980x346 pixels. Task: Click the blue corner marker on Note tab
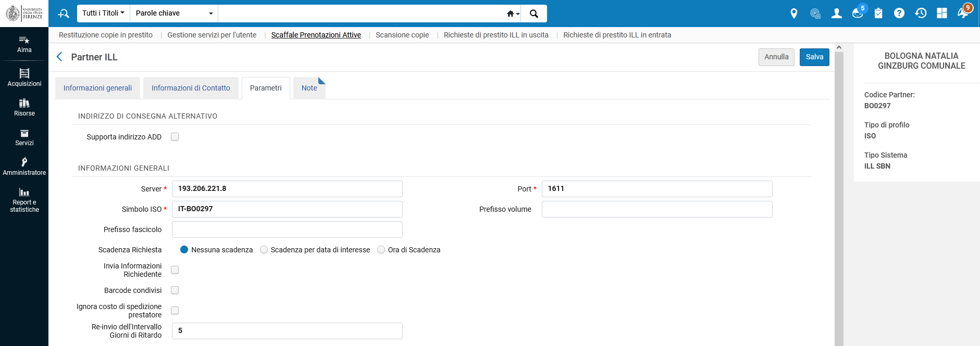click(x=321, y=81)
